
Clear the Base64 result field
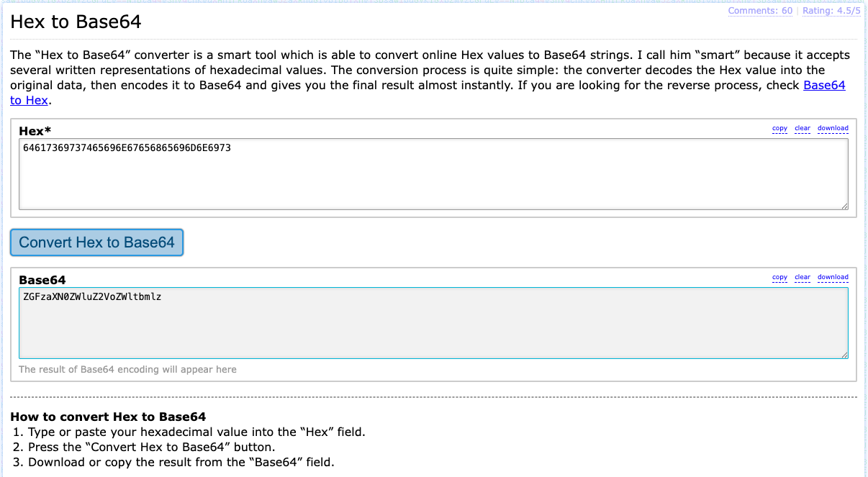click(x=802, y=277)
